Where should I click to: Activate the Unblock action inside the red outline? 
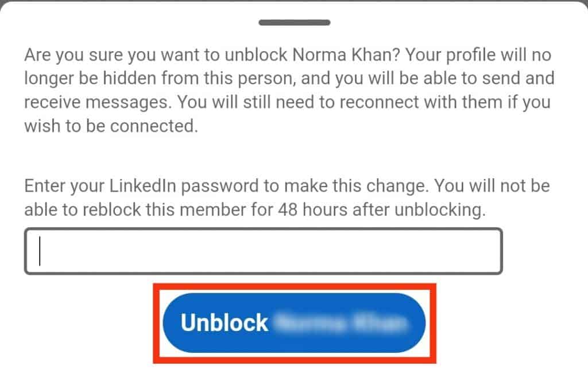[294, 322]
